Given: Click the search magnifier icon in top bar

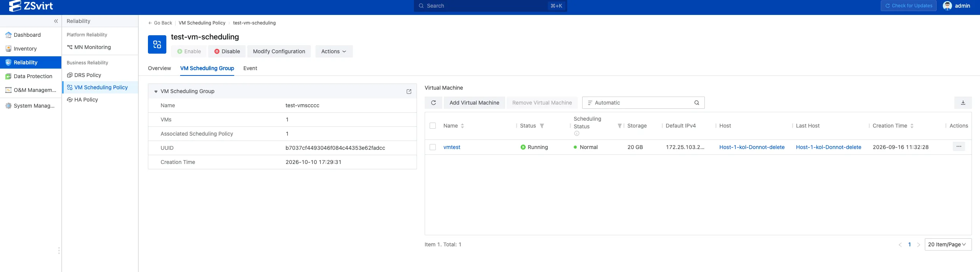Looking at the screenshot, I should tap(421, 6).
